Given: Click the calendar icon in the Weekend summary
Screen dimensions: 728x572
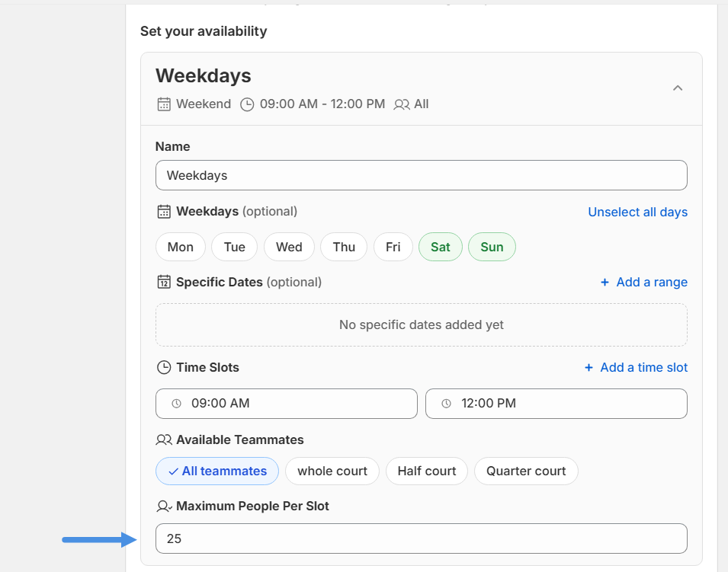Looking at the screenshot, I should (163, 104).
